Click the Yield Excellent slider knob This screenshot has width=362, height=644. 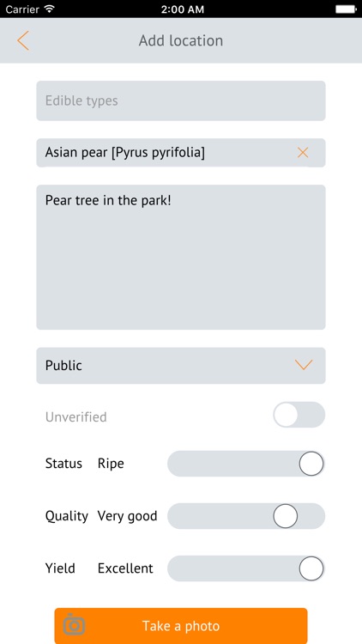(x=311, y=568)
